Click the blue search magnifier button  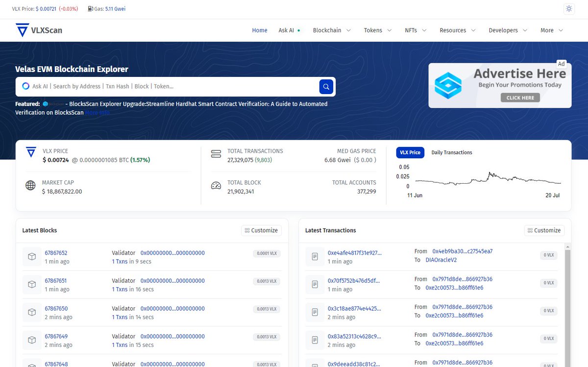click(326, 87)
